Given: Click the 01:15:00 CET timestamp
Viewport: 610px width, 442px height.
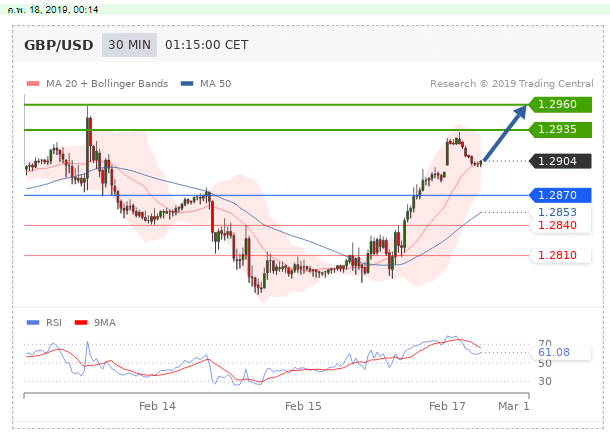Looking at the screenshot, I should [x=207, y=45].
